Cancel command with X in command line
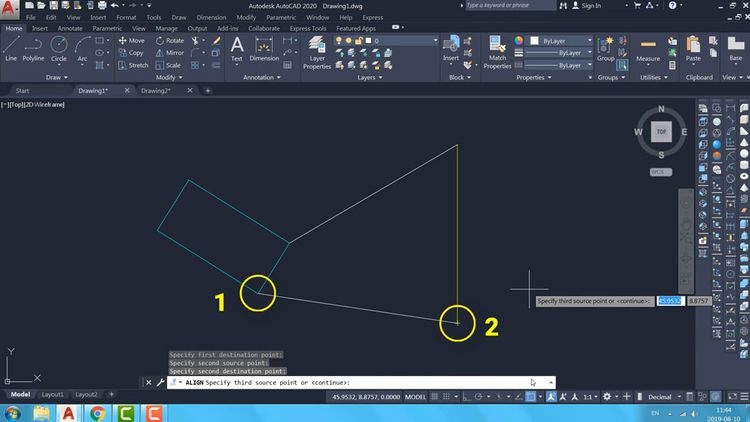 point(149,382)
